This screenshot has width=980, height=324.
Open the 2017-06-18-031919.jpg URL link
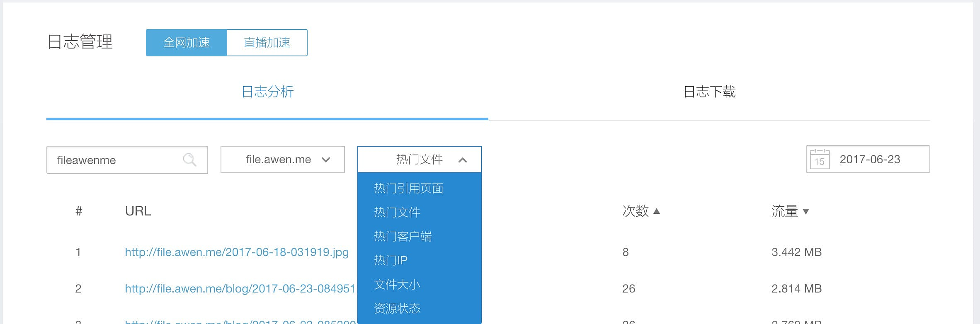click(x=237, y=252)
